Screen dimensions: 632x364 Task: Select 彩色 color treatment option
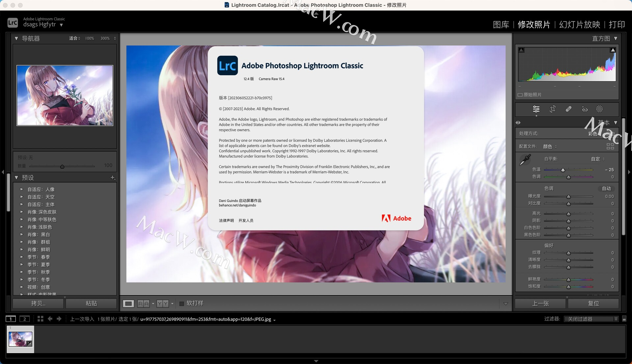click(592, 134)
